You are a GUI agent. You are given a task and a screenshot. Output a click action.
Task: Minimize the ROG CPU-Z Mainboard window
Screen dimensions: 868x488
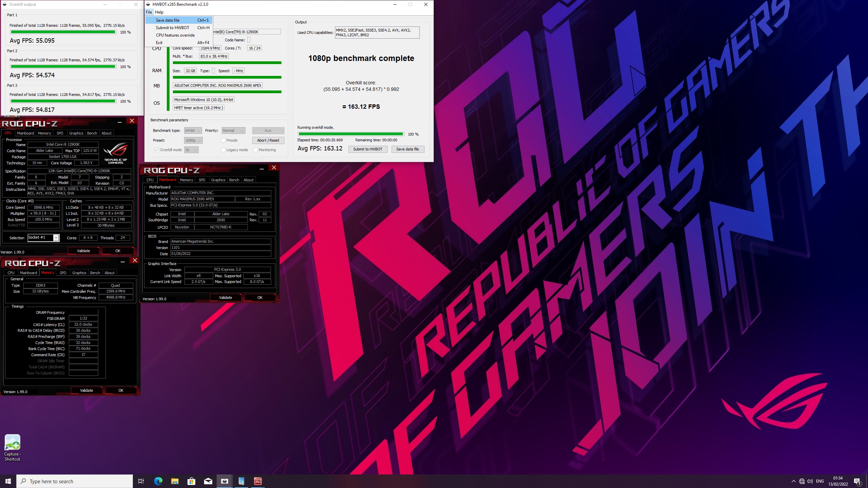tap(262, 168)
